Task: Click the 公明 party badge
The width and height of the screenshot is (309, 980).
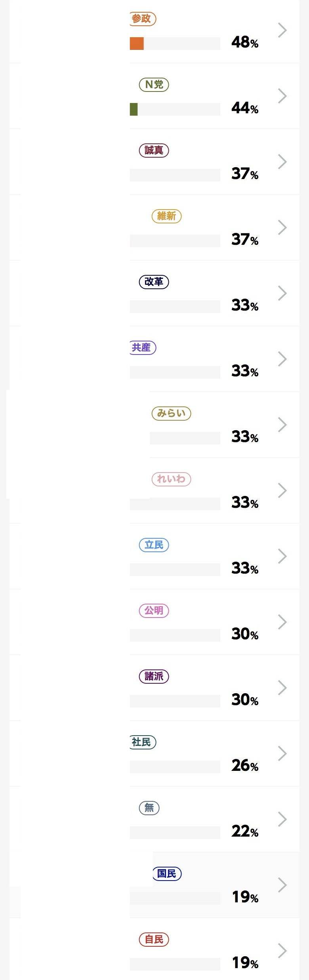Action: tap(154, 610)
